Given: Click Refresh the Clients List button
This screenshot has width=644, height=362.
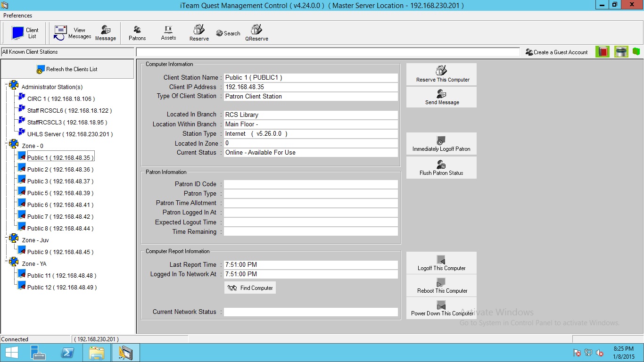Looking at the screenshot, I should [x=67, y=69].
